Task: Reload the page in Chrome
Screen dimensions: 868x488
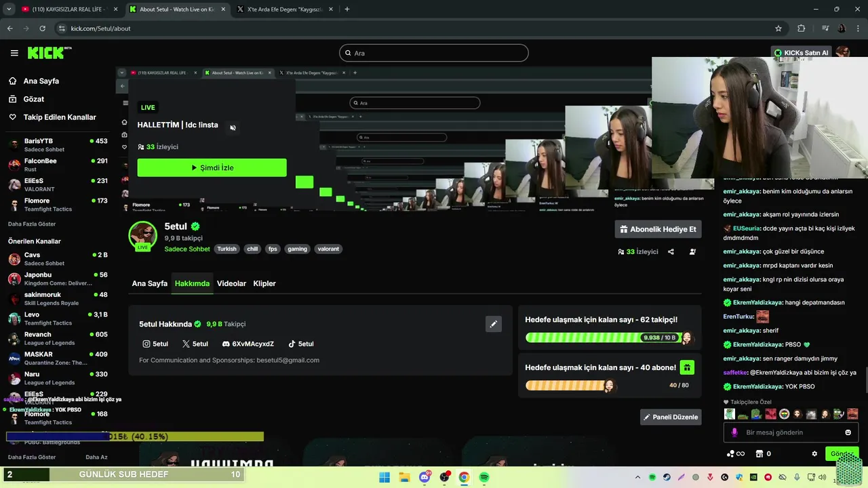Action: tap(42, 28)
